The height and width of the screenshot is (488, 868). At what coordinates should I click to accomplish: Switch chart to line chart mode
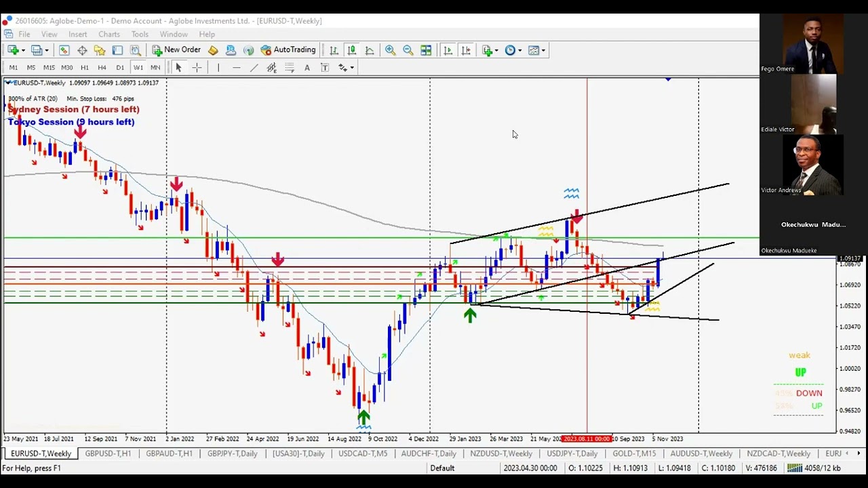(369, 50)
